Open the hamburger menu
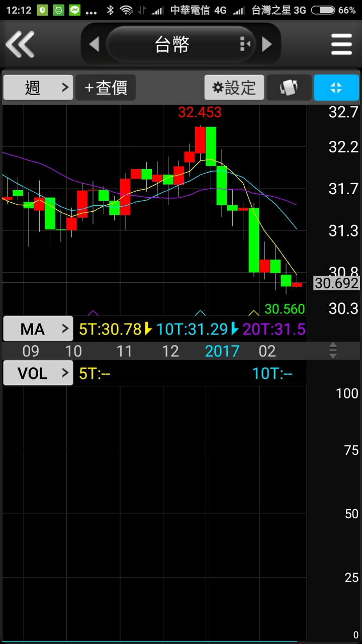Viewport: 362px width, 644px height. coord(342,44)
